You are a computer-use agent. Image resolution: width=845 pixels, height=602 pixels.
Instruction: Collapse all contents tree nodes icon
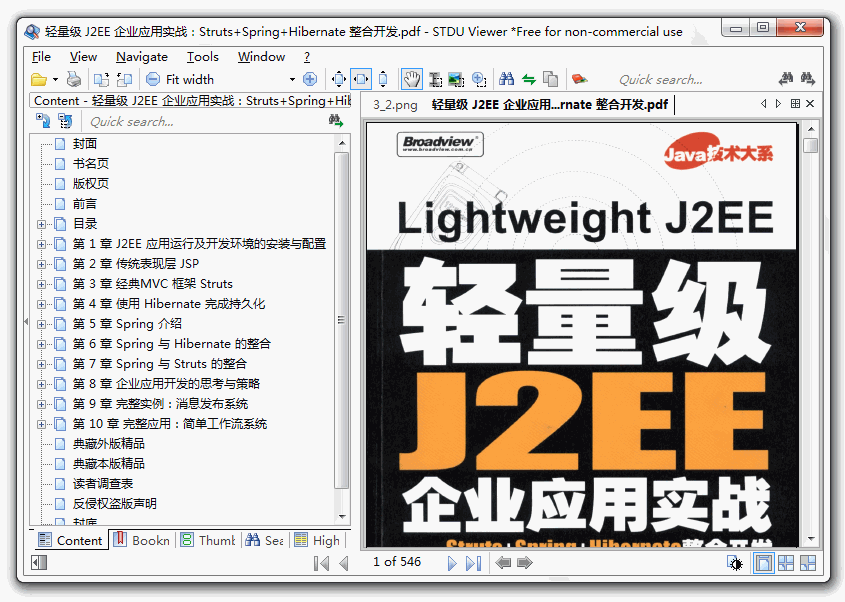click(x=65, y=121)
